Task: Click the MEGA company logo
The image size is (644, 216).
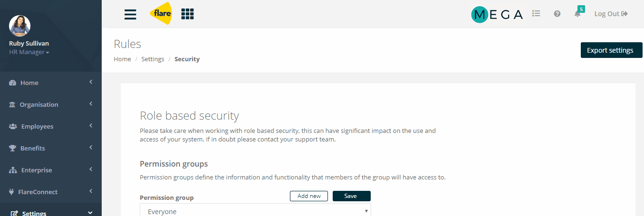Action: (x=497, y=14)
